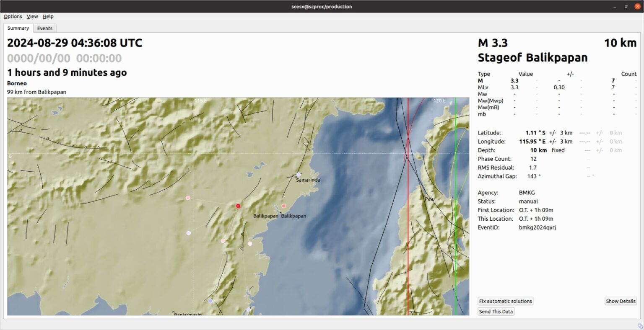Open the View menu
Screen dimensions: 644x330
tap(32, 16)
